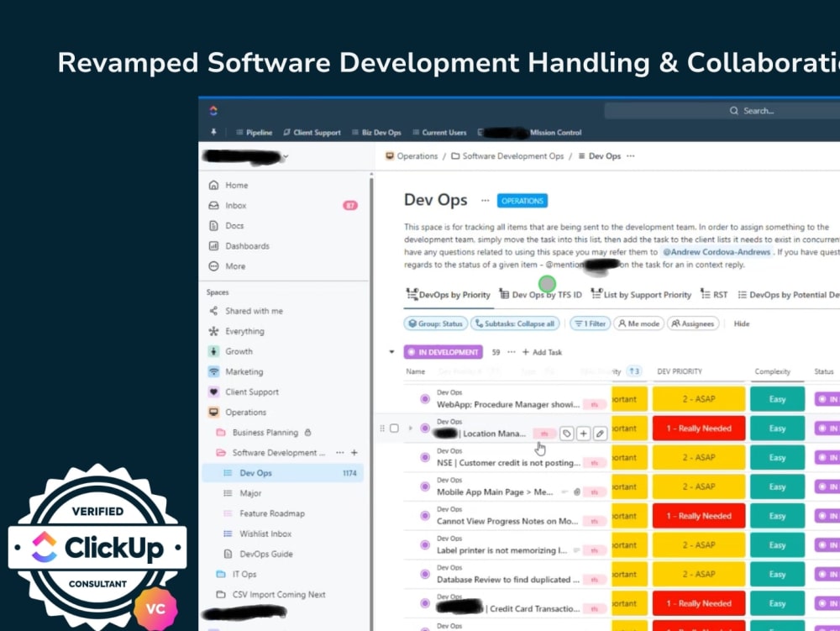Toggle status circle of WebApp Procedure Manager task

[425, 398]
